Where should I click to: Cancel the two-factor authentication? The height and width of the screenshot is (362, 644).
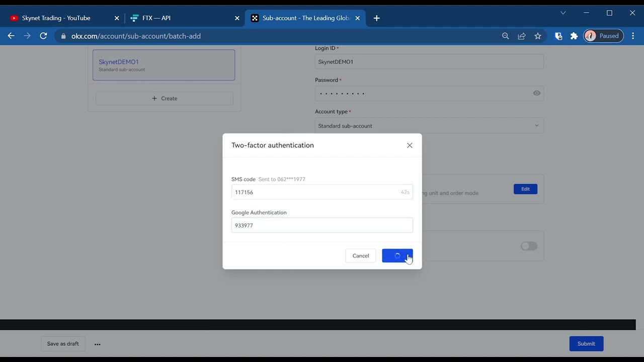click(x=361, y=256)
